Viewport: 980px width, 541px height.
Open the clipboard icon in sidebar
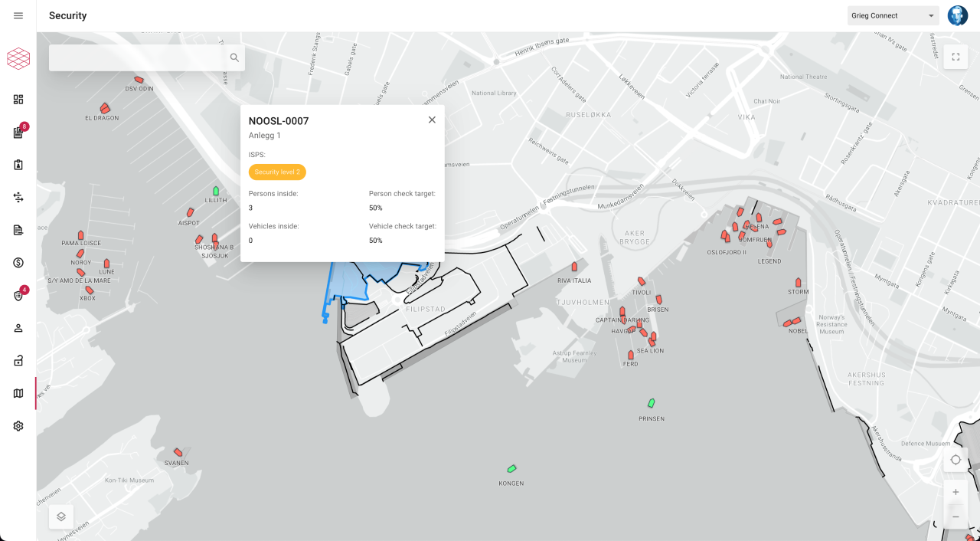pos(18,165)
